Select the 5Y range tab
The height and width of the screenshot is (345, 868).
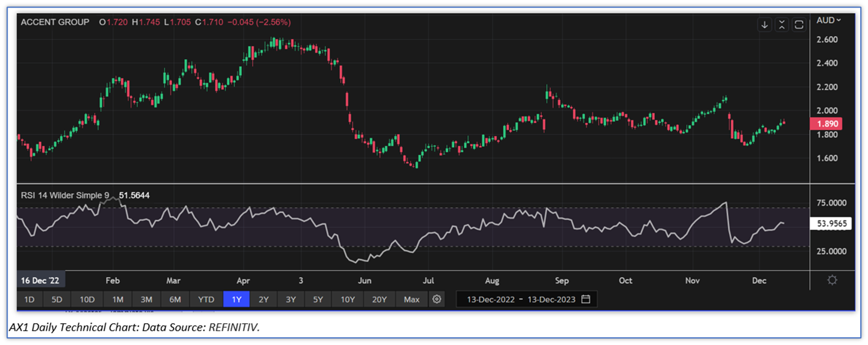tap(318, 300)
